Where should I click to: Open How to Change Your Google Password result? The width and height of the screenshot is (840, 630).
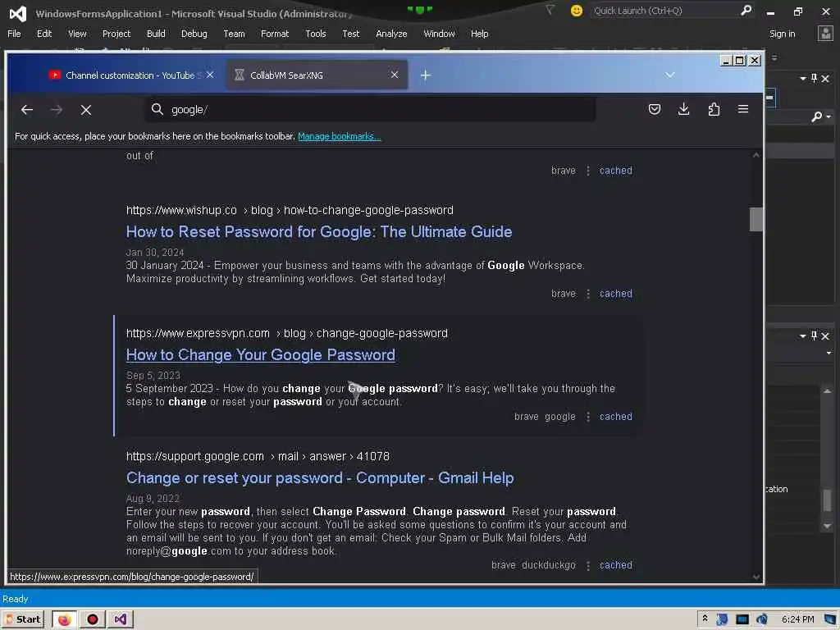coord(260,355)
